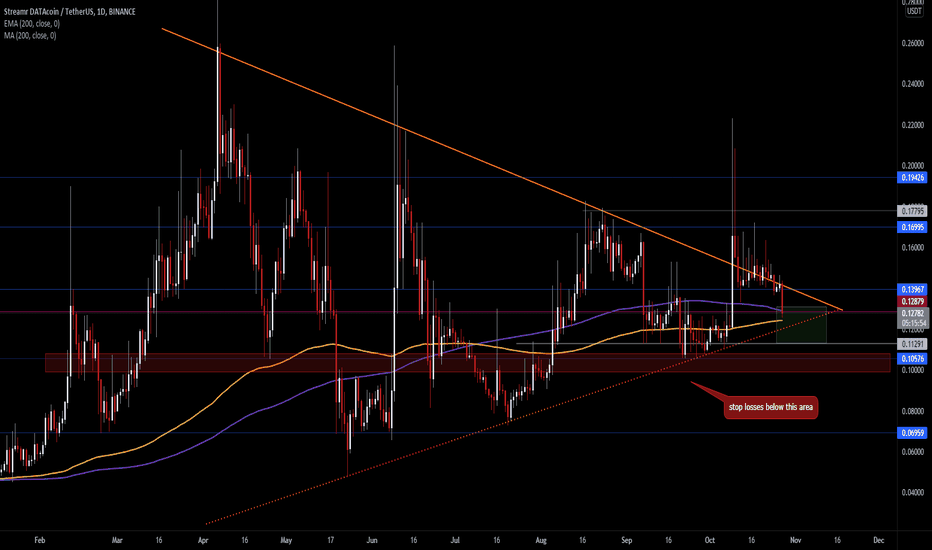Screen dimensions: 932x550
Task: Select the 'stop losses below this area' callout
Action: (x=770, y=407)
